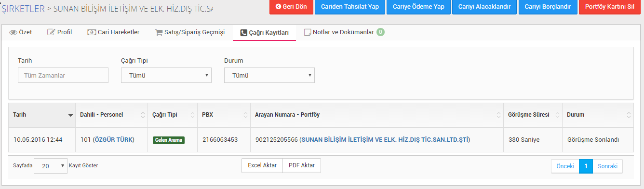Open ÖZGÜR TÜRK personnel link

pos(113,140)
